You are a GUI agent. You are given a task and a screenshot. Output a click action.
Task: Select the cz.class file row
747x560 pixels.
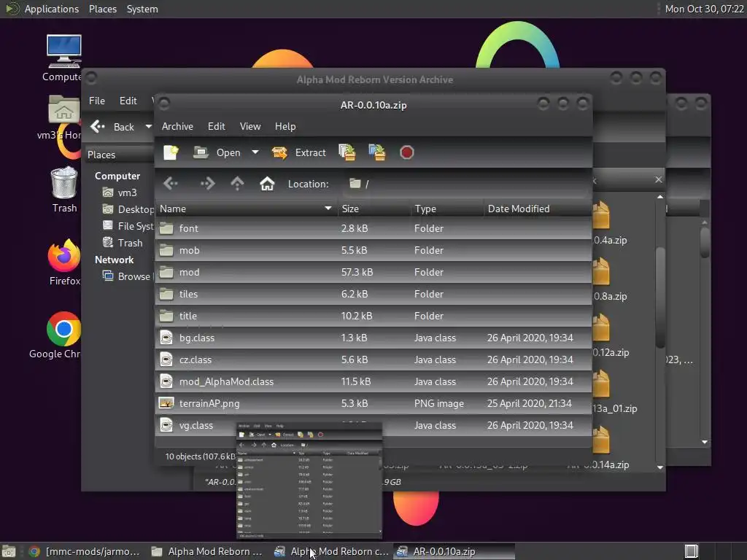pos(373,360)
